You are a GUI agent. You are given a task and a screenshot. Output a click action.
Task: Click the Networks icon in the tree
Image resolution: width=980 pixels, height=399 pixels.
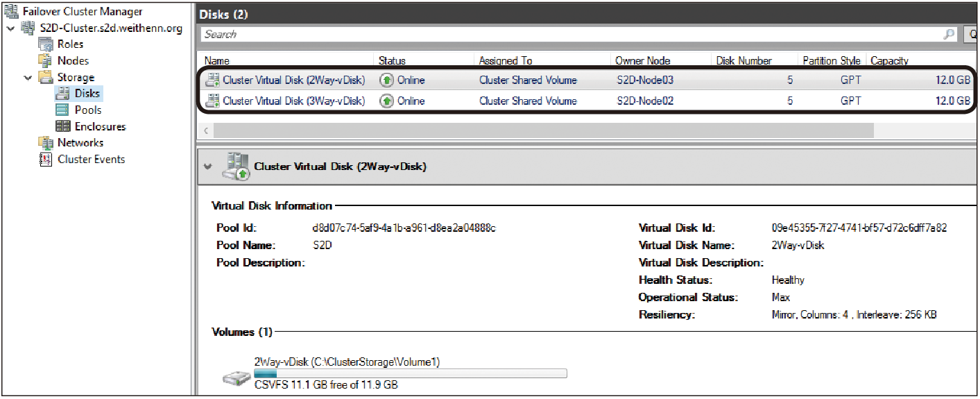[46, 143]
